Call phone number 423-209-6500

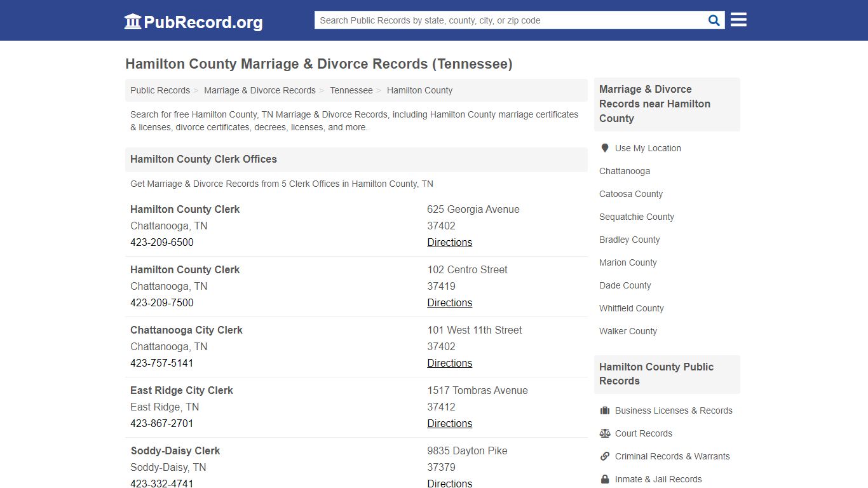[x=162, y=242]
